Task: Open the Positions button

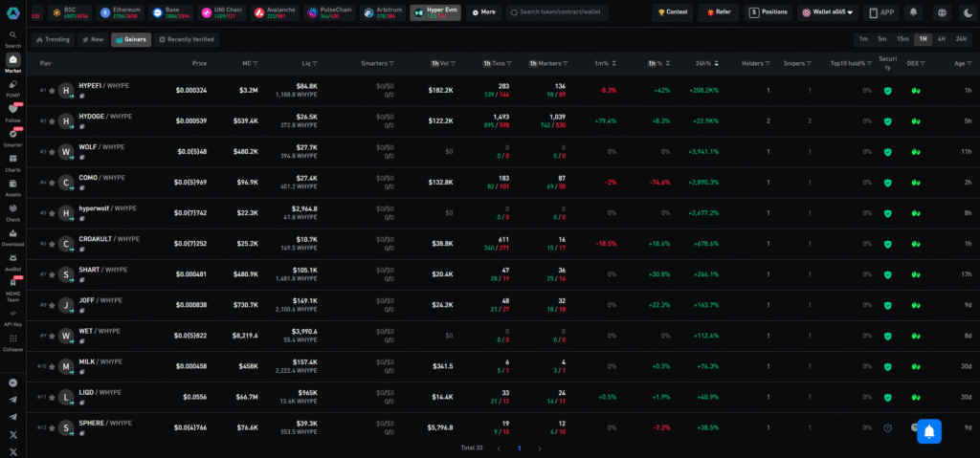Action: click(768, 12)
